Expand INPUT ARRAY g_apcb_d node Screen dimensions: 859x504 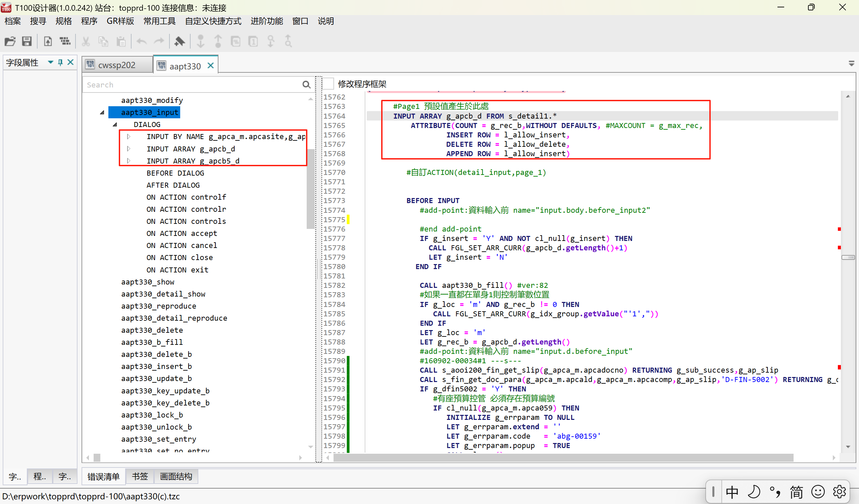129,149
